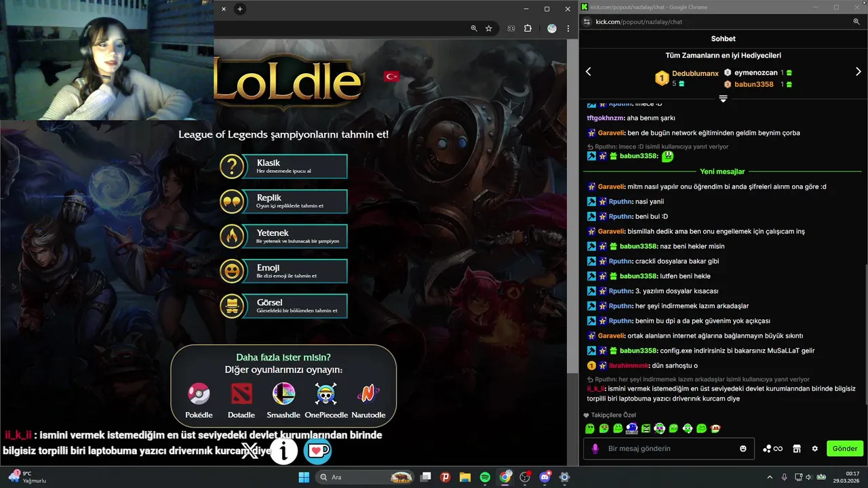Open Smashdle via the Smash ball icon
This screenshot has height=488, width=868.
(x=283, y=393)
